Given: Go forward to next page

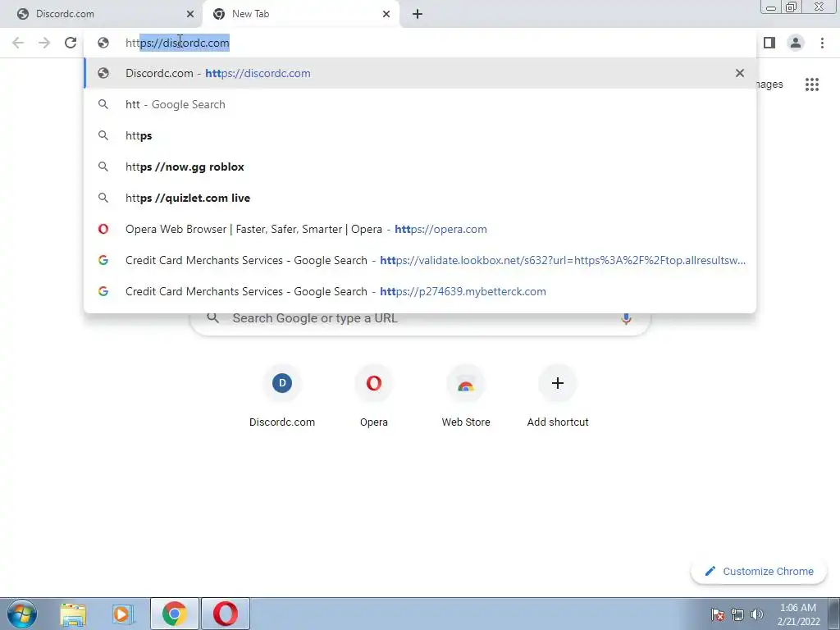Looking at the screenshot, I should point(44,43).
